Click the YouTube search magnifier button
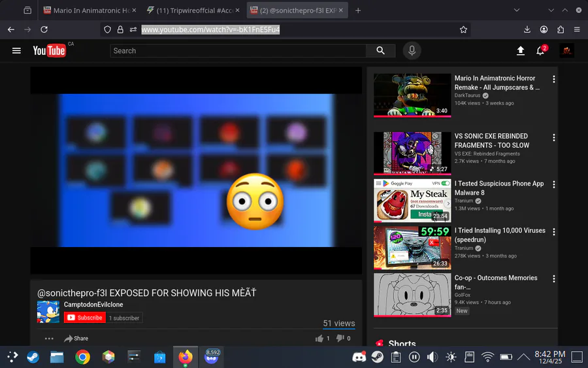Screen dimensions: 588x368 380,50
